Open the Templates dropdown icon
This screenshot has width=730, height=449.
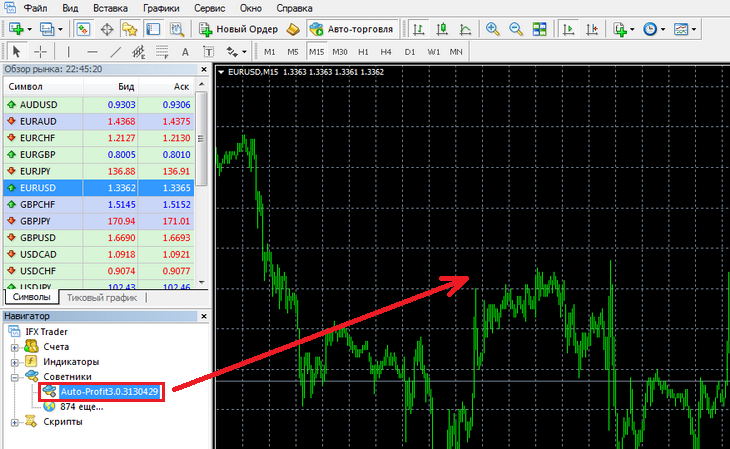pos(684,29)
